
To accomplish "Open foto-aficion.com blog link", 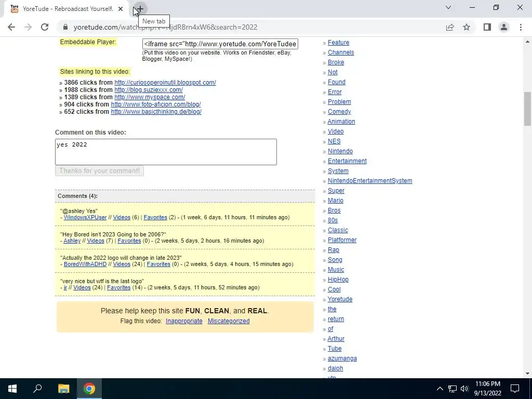I will (x=156, y=104).
